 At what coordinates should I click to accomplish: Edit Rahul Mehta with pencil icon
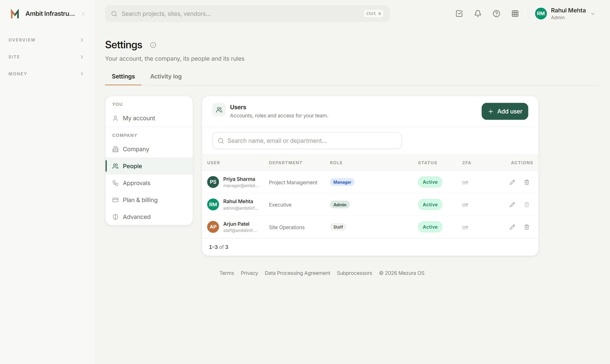512,205
